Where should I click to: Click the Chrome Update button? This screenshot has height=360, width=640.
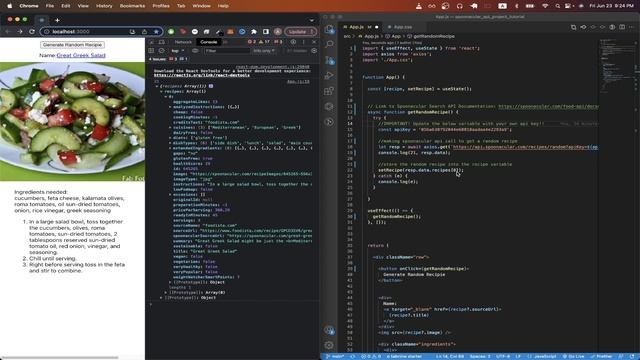coord(300,31)
